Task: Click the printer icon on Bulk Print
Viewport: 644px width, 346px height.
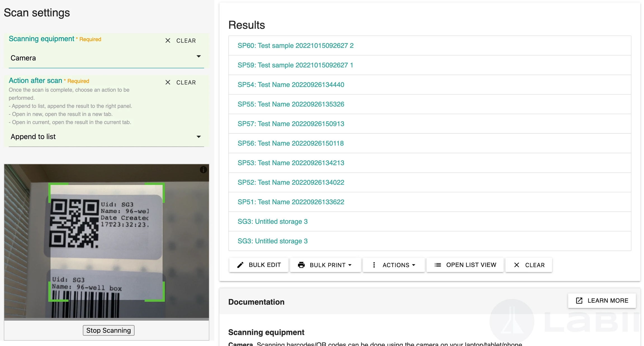Action: 301,265
